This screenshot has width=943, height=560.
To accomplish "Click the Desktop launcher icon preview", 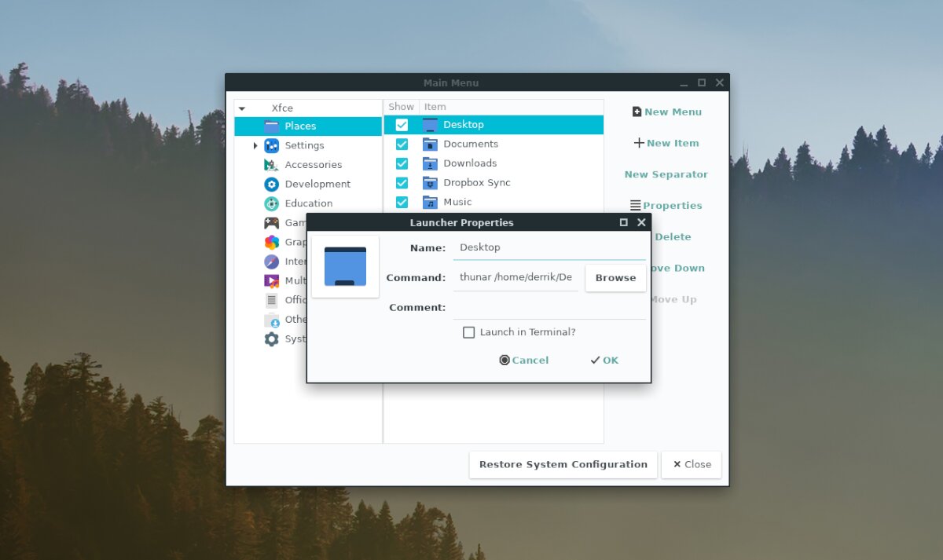I will tap(345, 266).
